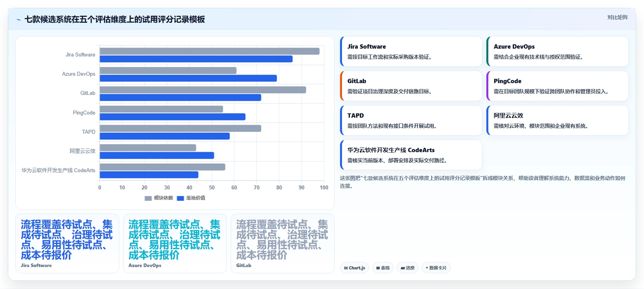644x289 pixels.
Task: Click the Chart.js chip
Action: (x=355, y=268)
